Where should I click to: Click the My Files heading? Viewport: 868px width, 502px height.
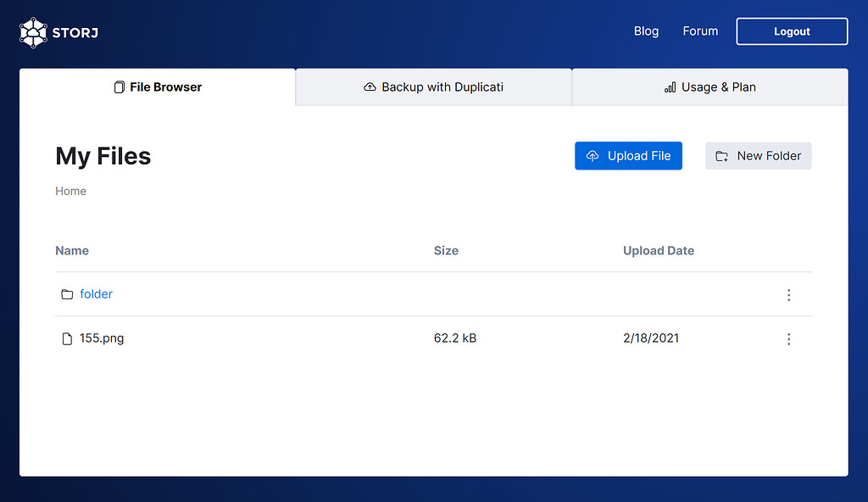tap(103, 156)
